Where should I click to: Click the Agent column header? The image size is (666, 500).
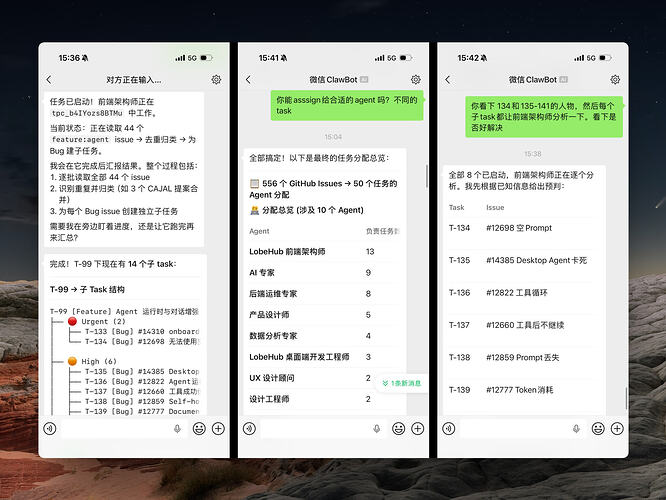[x=259, y=231]
